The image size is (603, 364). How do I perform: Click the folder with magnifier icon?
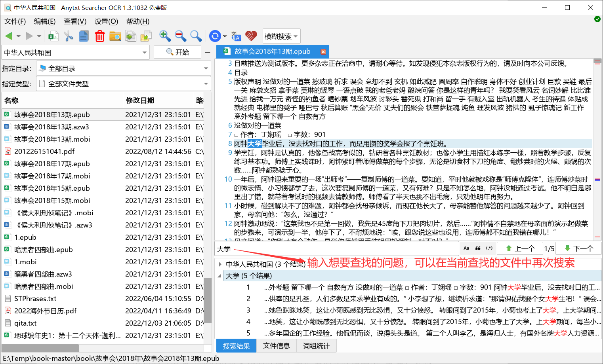click(115, 36)
